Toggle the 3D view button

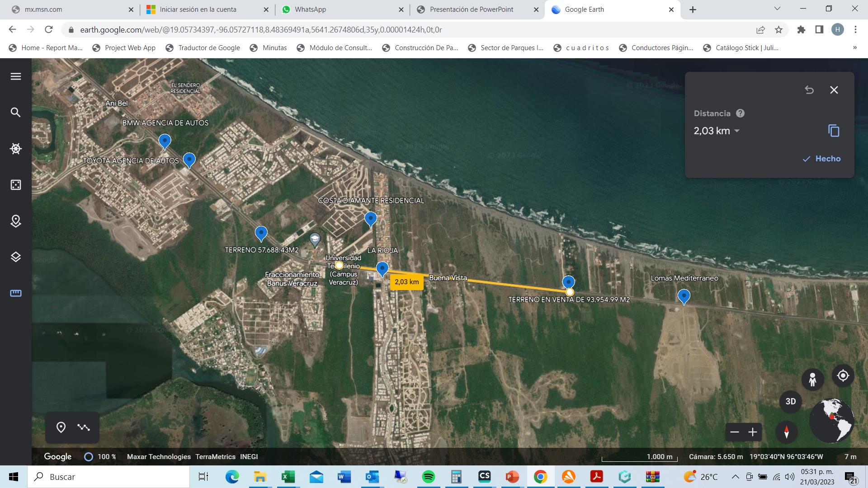[x=790, y=401]
